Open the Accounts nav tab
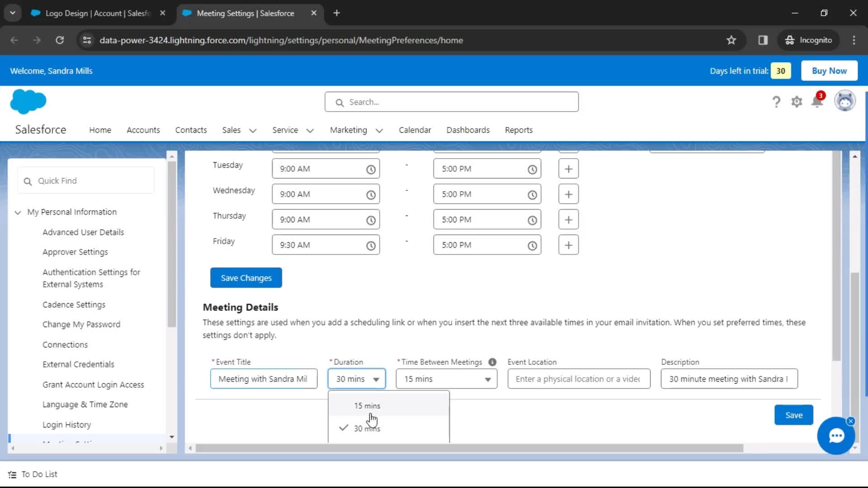Screen dimensions: 868x488 pyautogui.click(x=143, y=130)
